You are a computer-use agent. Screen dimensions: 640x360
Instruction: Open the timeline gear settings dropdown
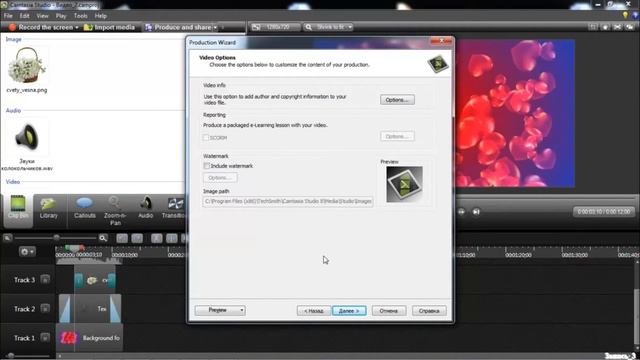(x=27, y=251)
